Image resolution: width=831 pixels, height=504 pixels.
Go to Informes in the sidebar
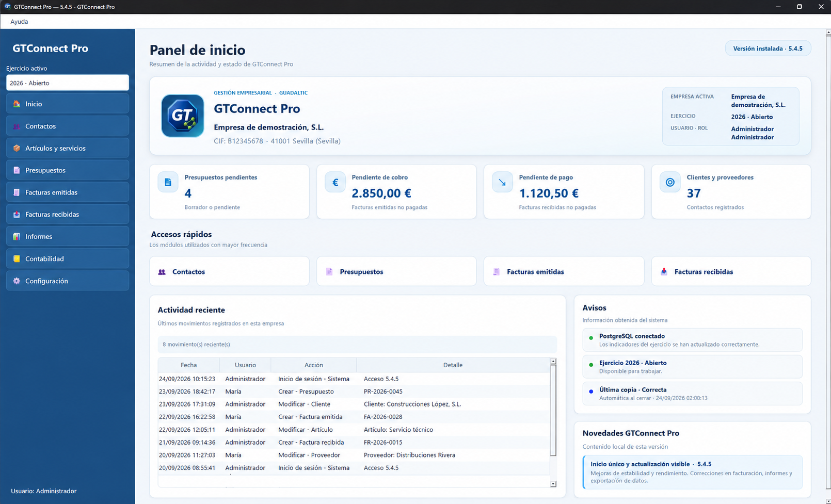68,236
